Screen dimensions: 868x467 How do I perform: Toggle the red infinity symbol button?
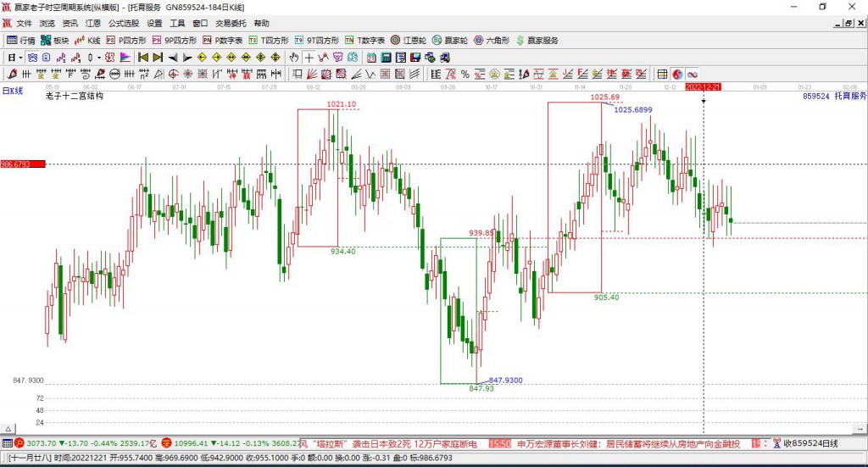[x=692, y=74]
